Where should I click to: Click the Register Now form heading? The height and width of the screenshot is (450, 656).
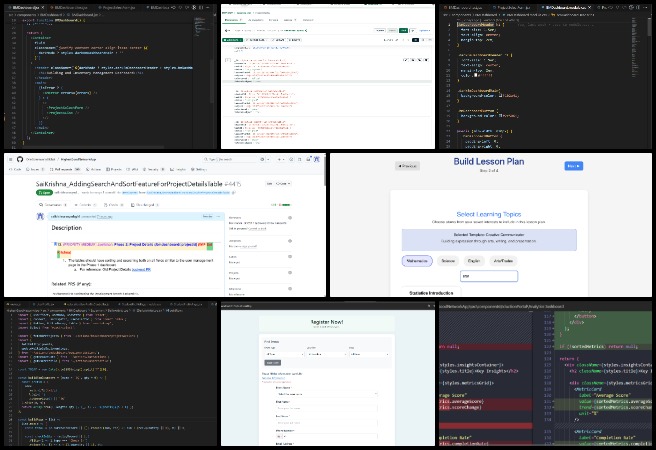coord(326,323)
